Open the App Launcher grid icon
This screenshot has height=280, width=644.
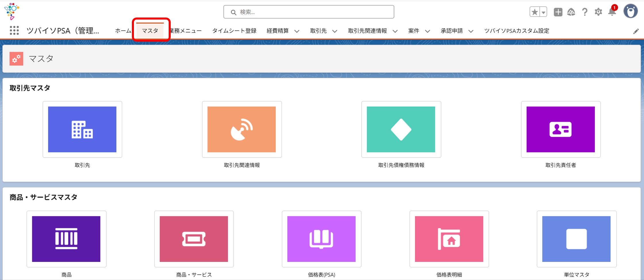14,30
